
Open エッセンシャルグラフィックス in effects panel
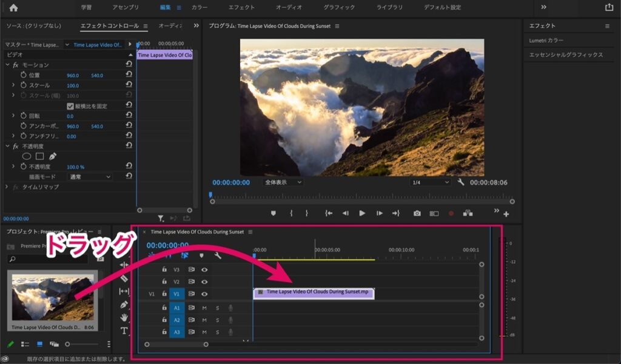pos(566,55)
